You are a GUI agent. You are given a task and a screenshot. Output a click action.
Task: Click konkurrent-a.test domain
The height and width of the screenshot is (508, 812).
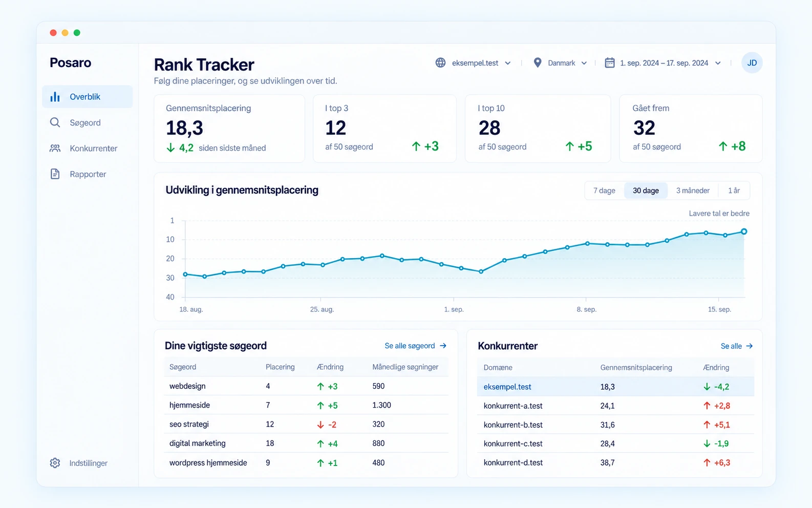click(513, 406)
